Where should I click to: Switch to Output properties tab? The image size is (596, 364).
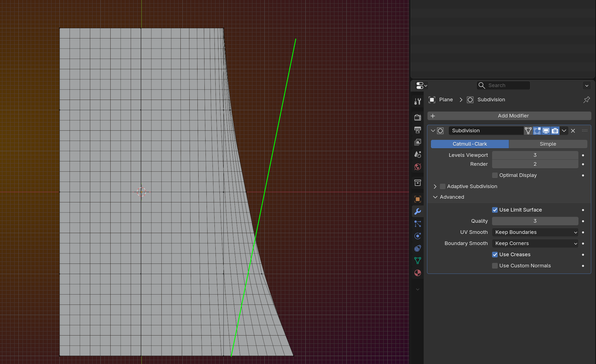click(x=418, y=130)
